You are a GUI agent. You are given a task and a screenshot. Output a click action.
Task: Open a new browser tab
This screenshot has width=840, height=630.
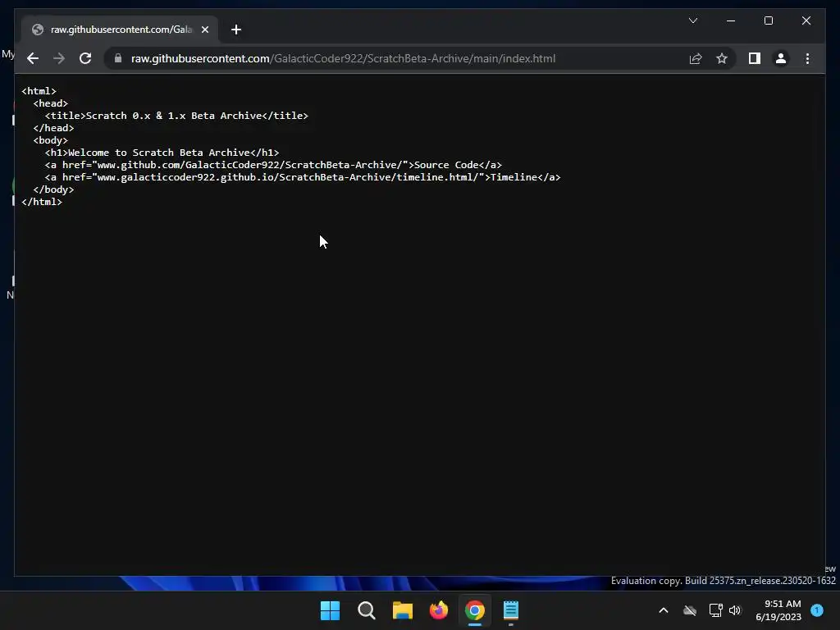pos(236,30)
